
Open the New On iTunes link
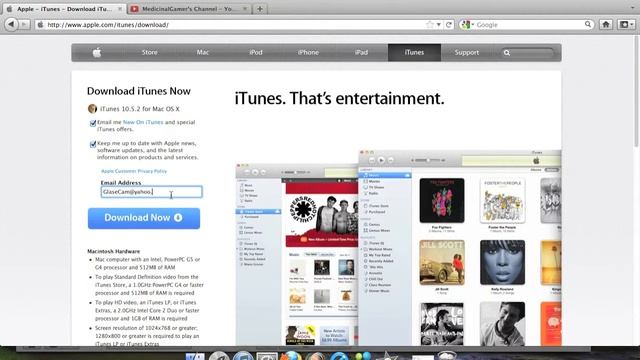coord(143,122)
